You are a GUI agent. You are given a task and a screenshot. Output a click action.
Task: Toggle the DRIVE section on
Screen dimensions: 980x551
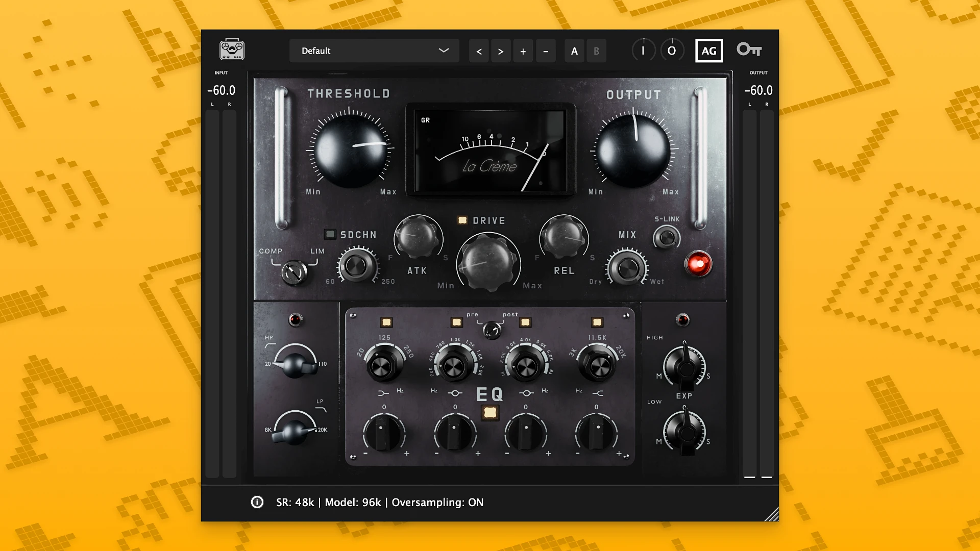[x=463, y=220]
